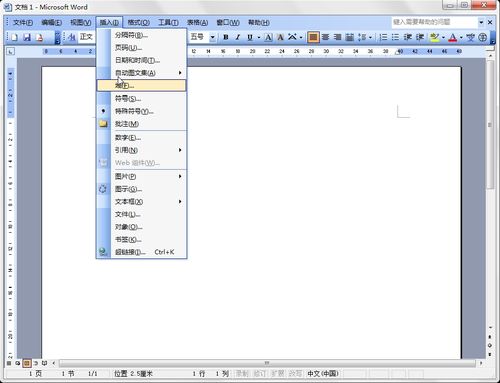Open font color dropdown arrow
This screenshot has width=500, height=383.
click(x=461, y=37)
